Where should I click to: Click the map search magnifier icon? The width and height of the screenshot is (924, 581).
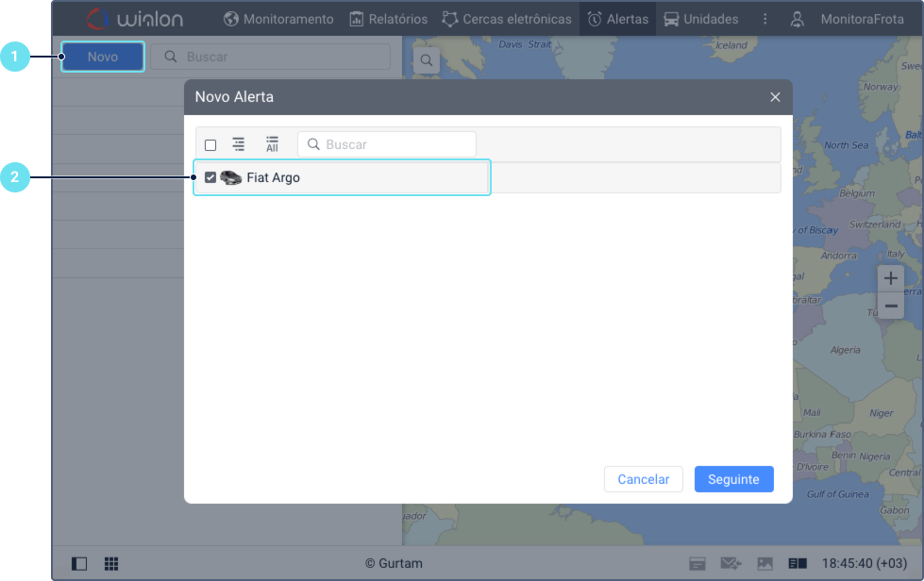[x=427, y=60]
